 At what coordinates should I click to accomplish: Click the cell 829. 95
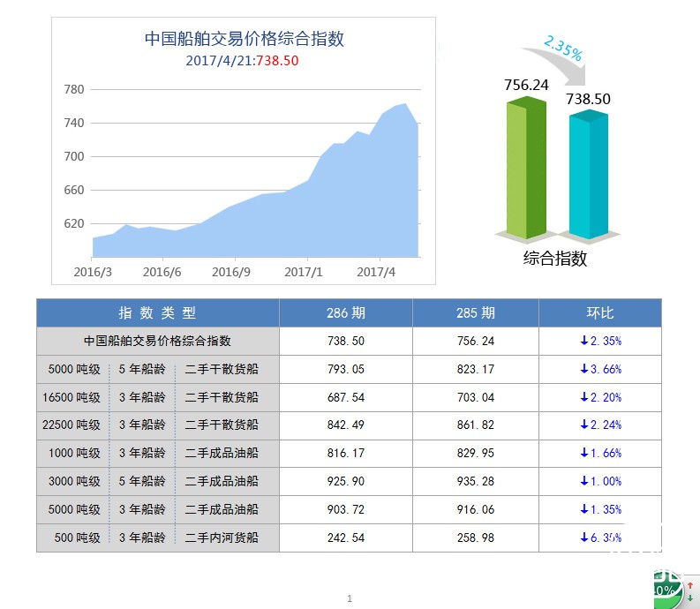pos(476,453)
